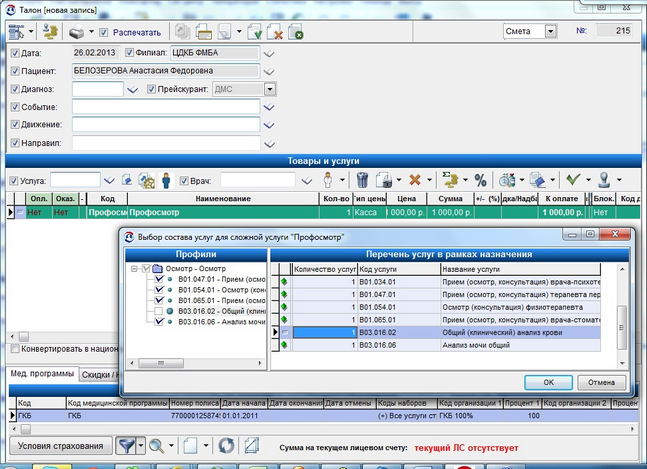This screenshot has width=647, height=469.
Task: Click the document with green checkmark icon
Action: (254, 32)
